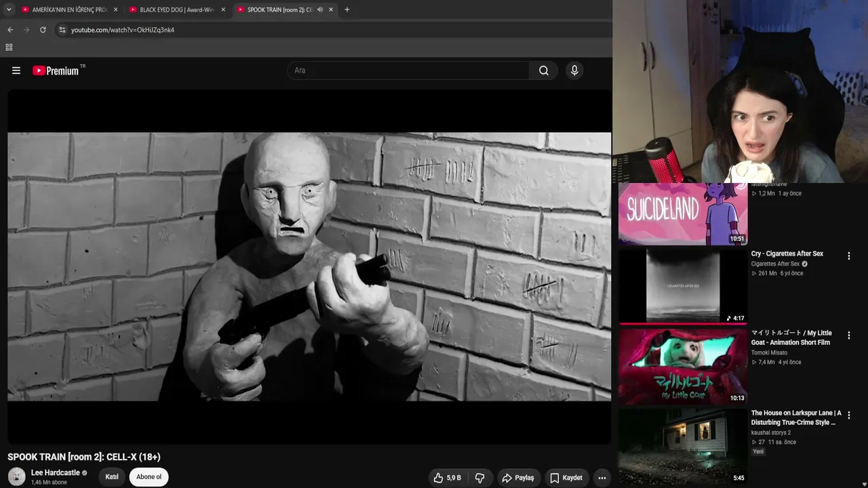The image size is (868, 488).
Task: Close the SPOOK TRAIN tab
Action: 331,9
